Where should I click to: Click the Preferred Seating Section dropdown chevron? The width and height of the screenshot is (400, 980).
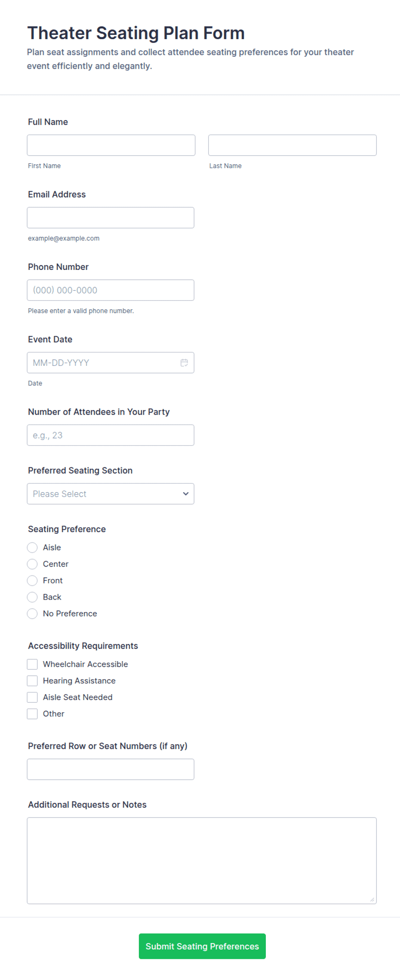pyautogui.click(x=186, y=494)
